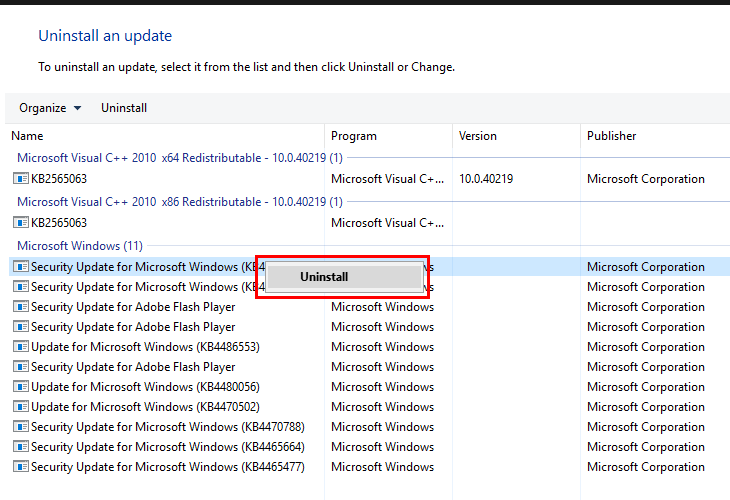Click the Microsoft Windows program cell for KB4470788
Screen dimensions: 730x500
point(382,427)
